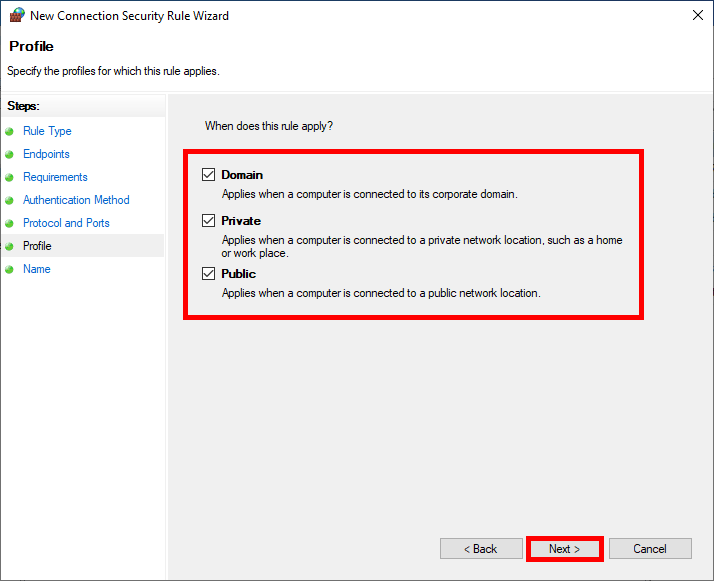The height and width of the screenshot is (581, 714).
Task: Open the Name step in sidebar
Action: point(36,269)
